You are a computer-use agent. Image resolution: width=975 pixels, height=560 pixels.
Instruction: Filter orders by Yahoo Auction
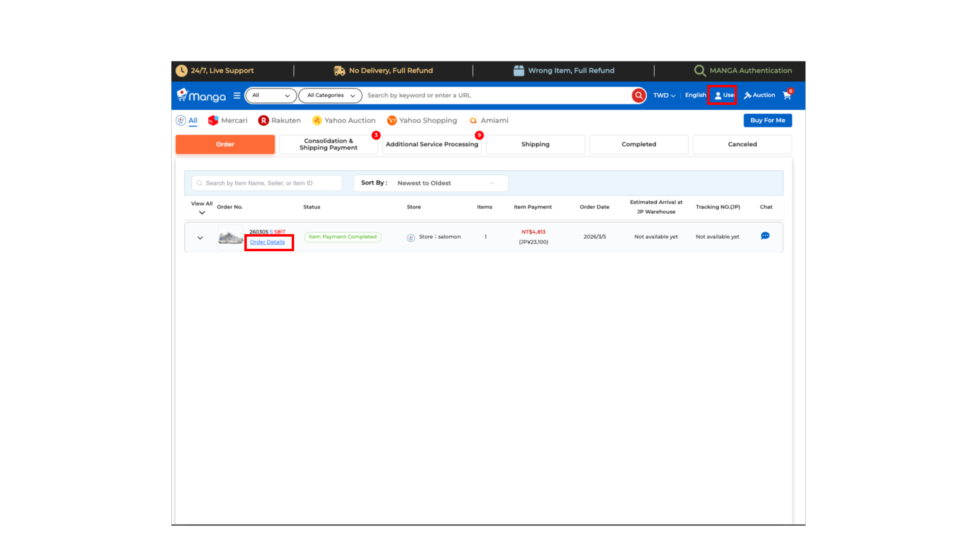[344, 120]
